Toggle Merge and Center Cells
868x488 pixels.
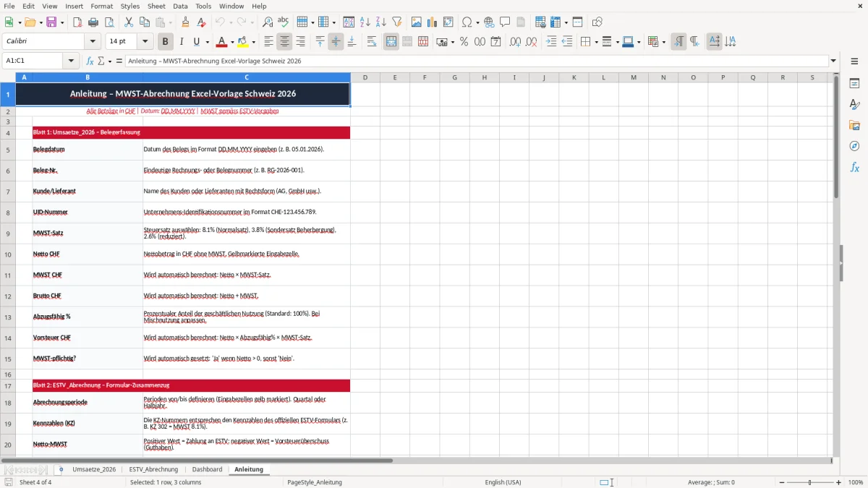coord(391,42)
